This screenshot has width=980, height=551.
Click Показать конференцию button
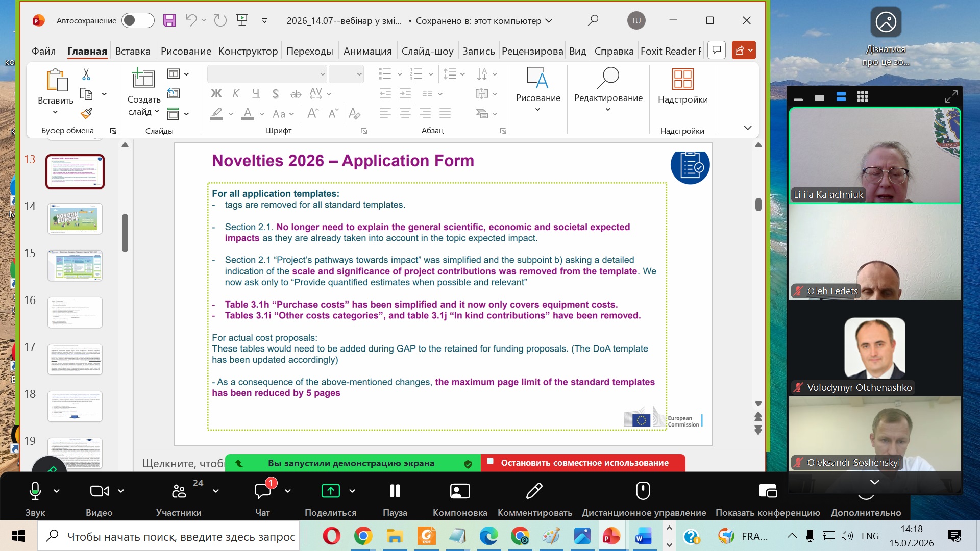point(768,498)
